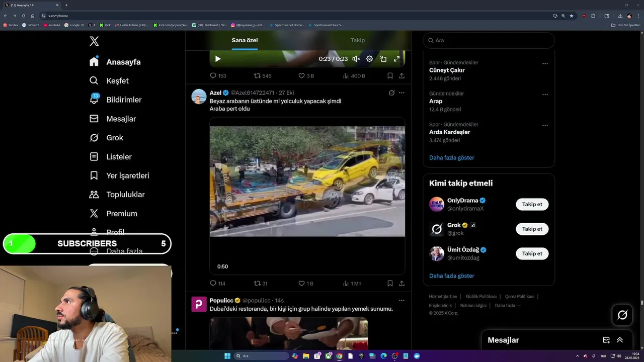644x362 pixels.
Task: Repost the post with 545 reposts
Action: click(263, 76)
